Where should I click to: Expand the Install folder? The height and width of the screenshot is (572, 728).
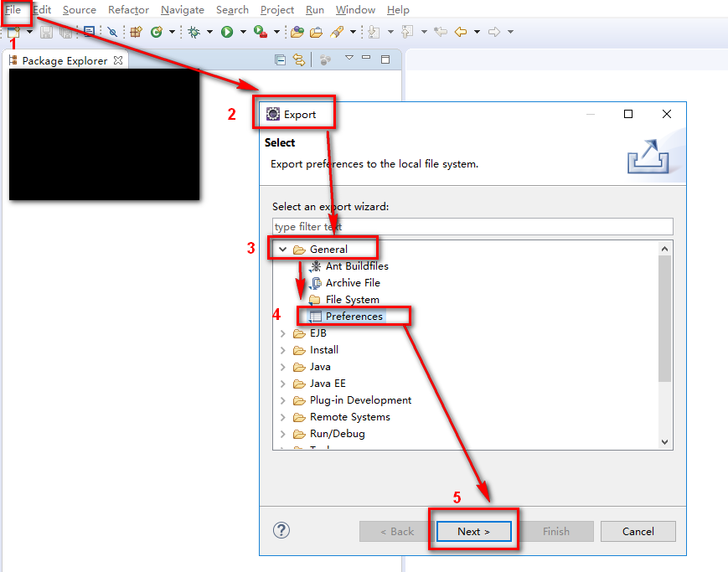pos(283,350)
